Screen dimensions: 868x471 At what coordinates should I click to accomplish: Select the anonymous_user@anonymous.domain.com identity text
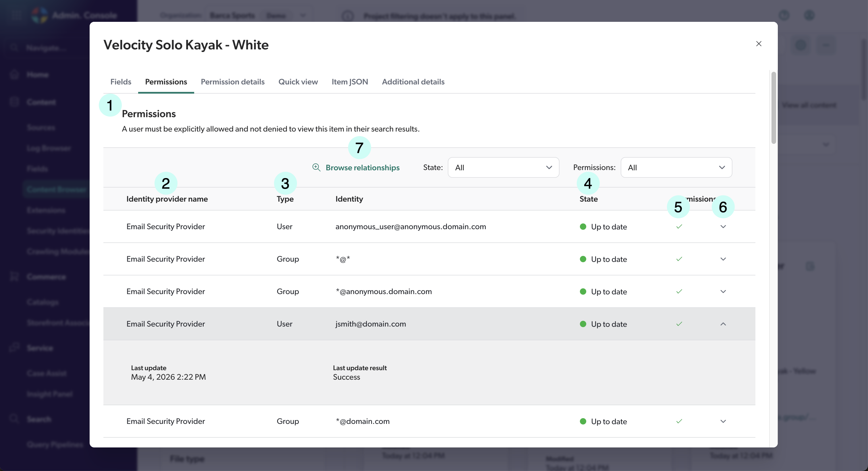(410, 226)
